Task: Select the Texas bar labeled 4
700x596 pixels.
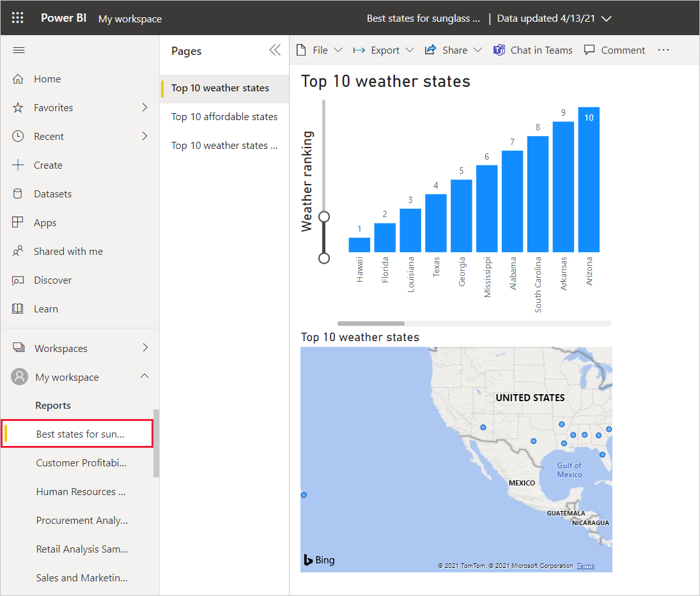Action: 436,223
